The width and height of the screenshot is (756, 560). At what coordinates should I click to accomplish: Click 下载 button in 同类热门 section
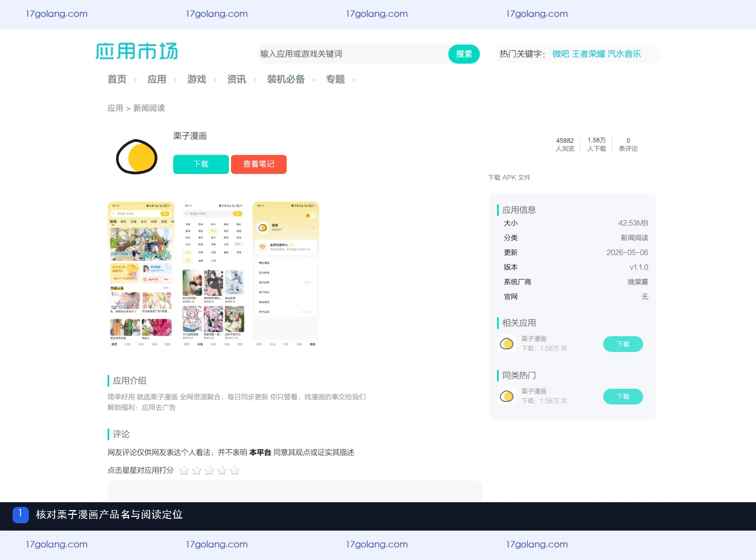tap(623, 397)
